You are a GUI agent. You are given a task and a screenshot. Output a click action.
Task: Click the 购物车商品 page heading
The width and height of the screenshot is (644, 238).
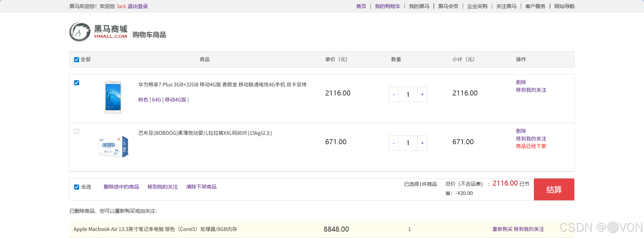pos(149,35)
